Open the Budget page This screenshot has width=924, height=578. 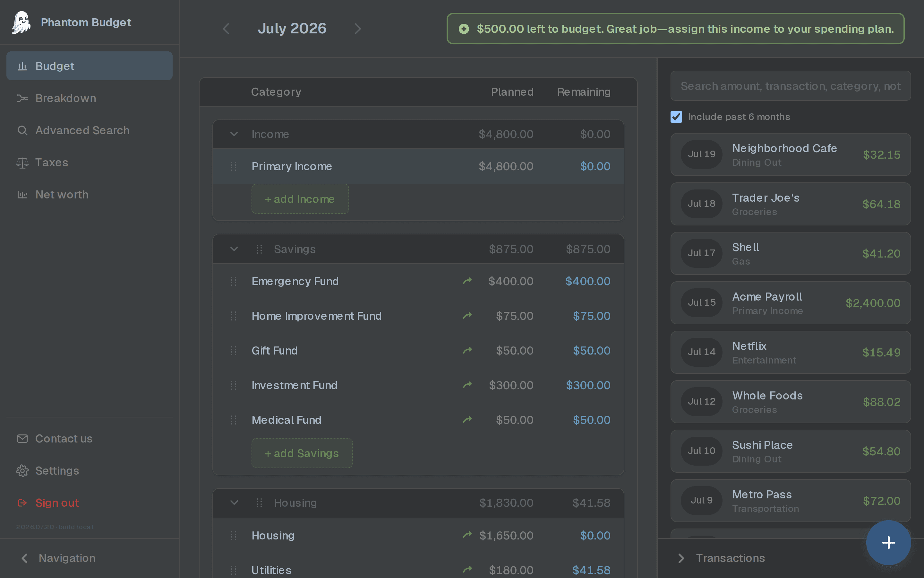click(89, 66)
